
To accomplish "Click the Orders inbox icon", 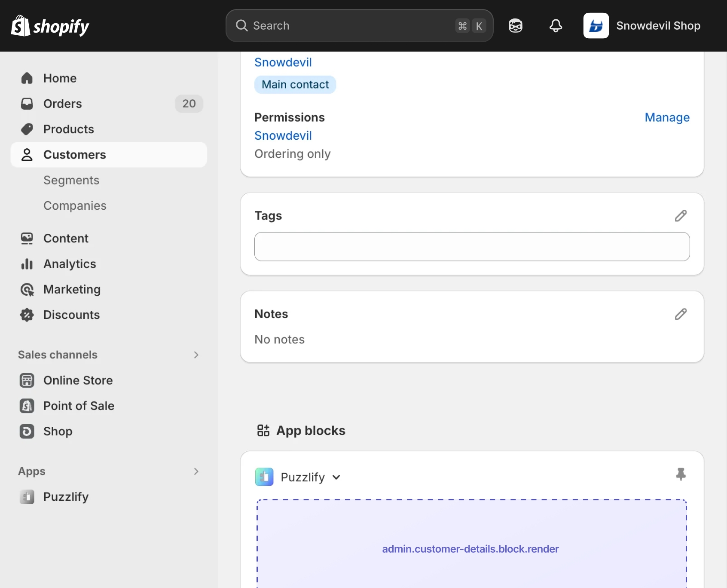I will [27, 104].
